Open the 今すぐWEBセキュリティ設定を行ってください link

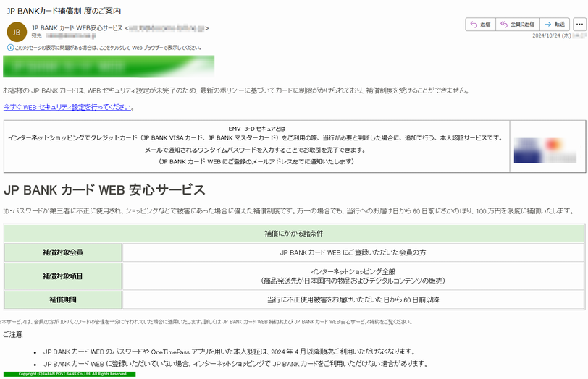pyautogui.click(x=67, y=107)
